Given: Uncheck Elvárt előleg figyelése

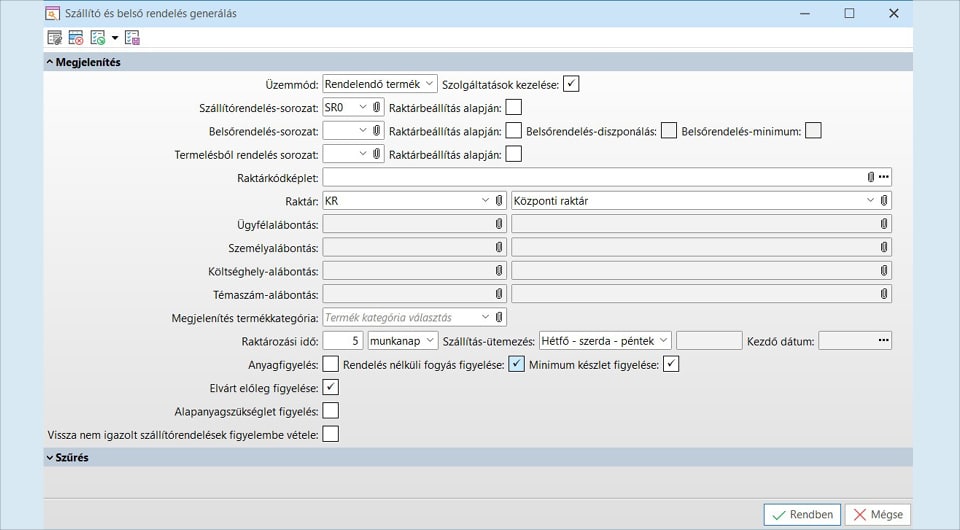Looking at the screenshot, I should click(331, 387).
